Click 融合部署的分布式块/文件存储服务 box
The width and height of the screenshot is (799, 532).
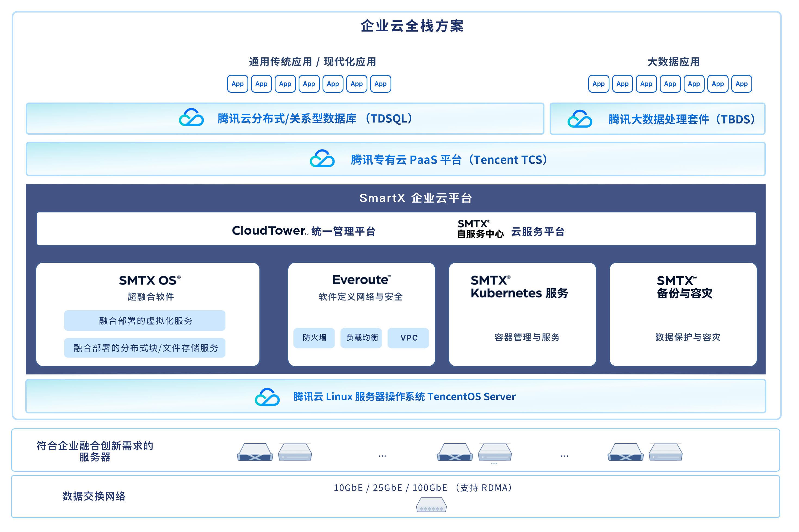tap(145, 348)
